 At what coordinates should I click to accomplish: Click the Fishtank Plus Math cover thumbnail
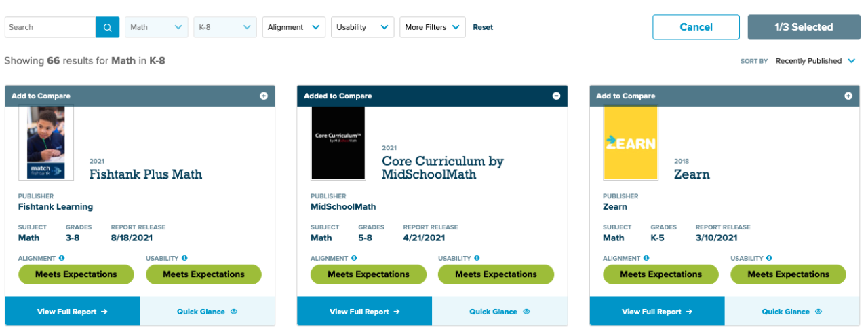click(46, 143)
